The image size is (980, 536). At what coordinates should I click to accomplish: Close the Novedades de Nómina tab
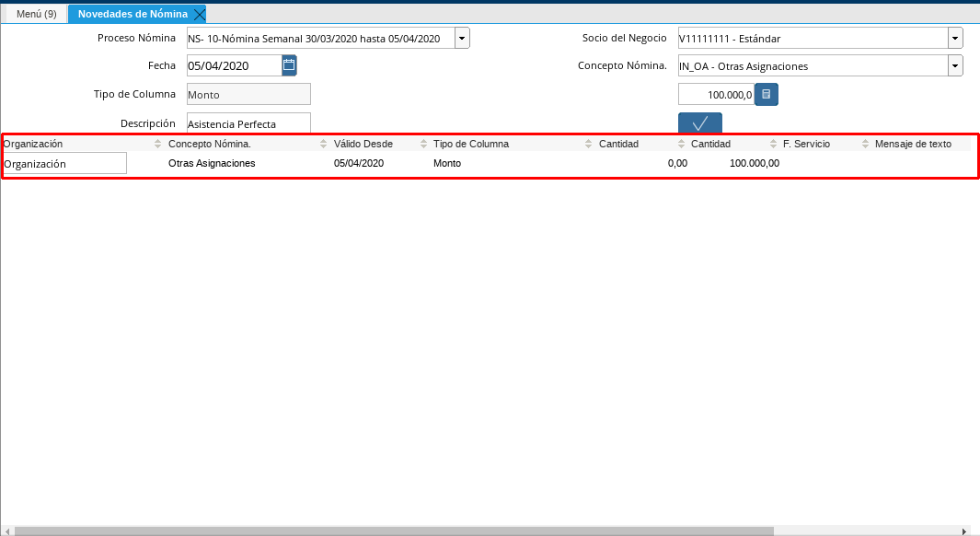(x=199, y=14)
